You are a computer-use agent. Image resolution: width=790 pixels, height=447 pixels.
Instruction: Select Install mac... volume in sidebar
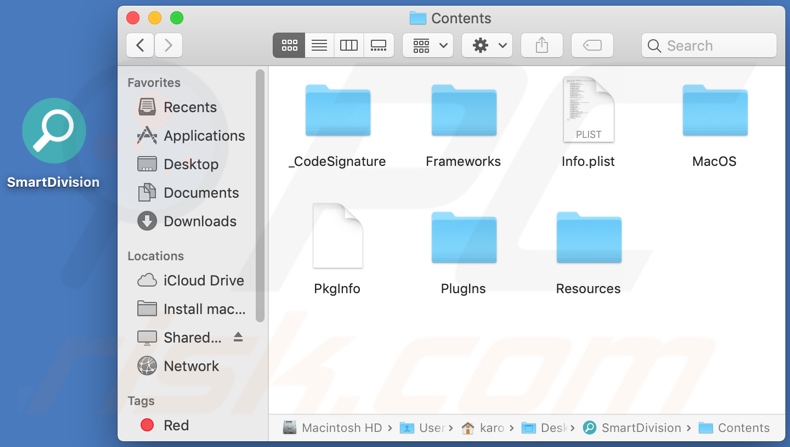191,309
